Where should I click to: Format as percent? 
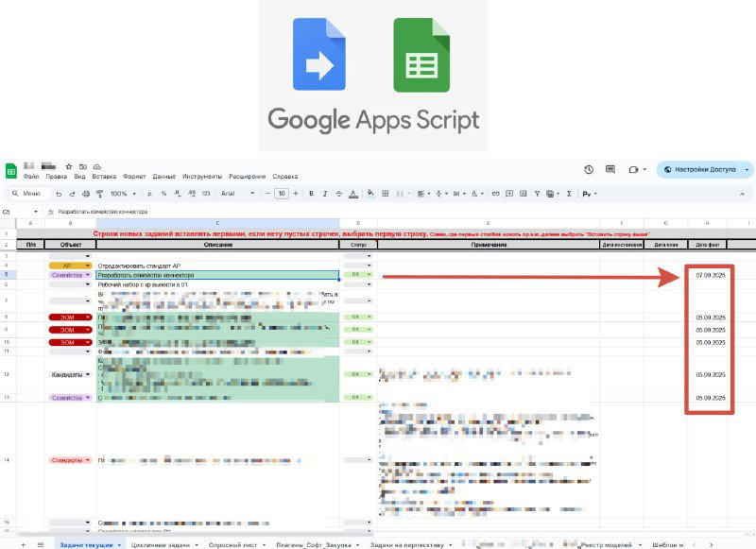163,194
